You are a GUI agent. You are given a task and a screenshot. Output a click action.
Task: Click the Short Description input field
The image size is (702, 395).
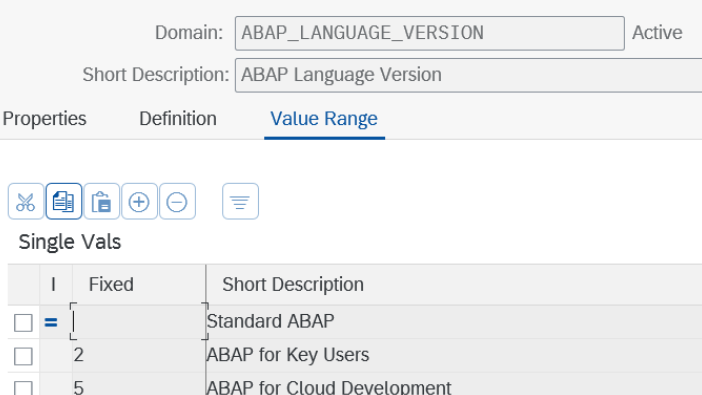pos(468,75)
